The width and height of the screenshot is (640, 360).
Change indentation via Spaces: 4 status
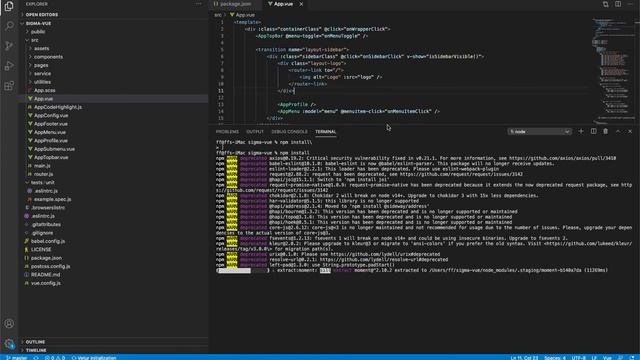[x=555, y=358]
